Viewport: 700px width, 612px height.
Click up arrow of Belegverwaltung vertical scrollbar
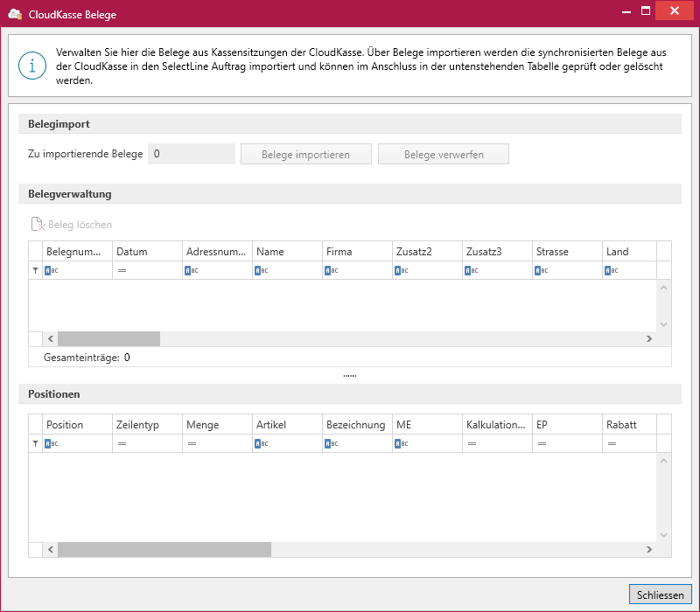(x=664, y=288)
